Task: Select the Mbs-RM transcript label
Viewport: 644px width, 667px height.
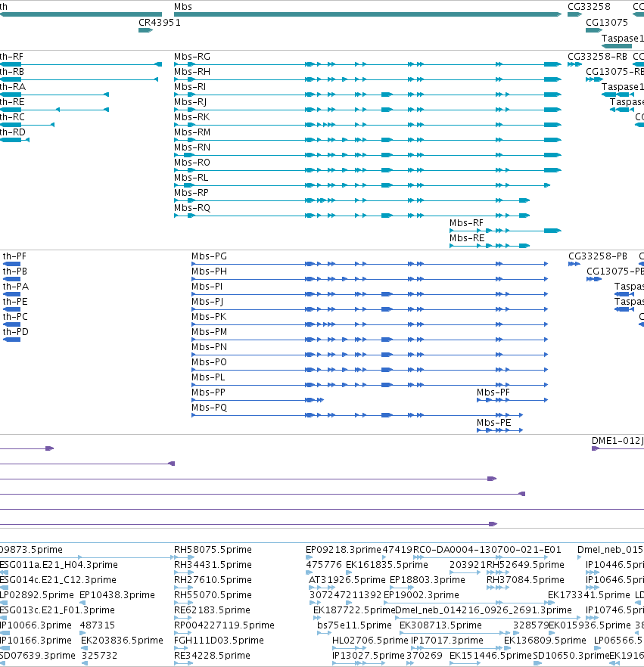Action: click(x=192, y=132)
